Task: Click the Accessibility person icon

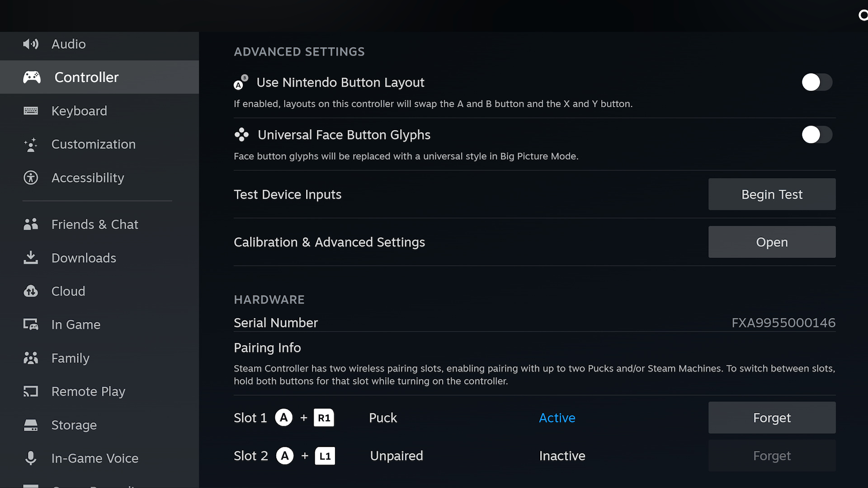Action: click(30, 178)
